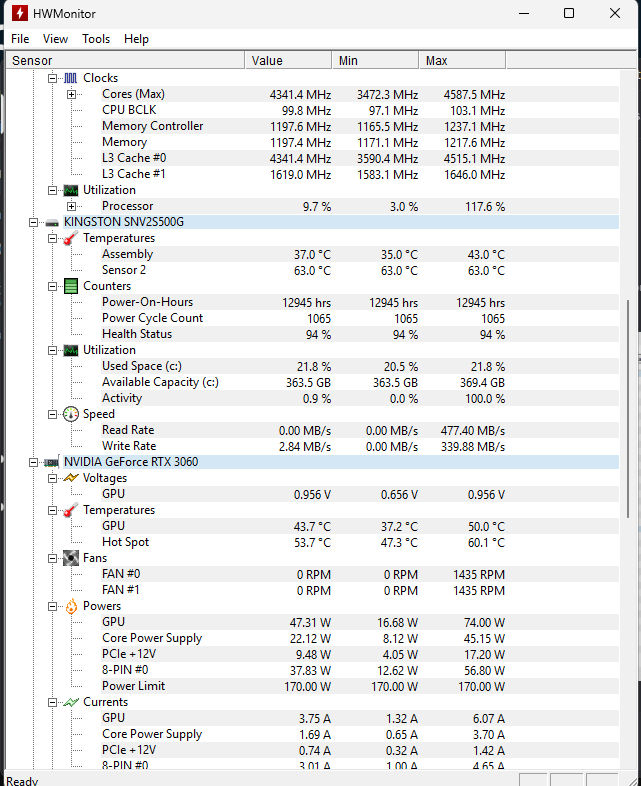Collapse the Speed node
This screenshot has height=786, width=641.
click(x=52, y=414)
